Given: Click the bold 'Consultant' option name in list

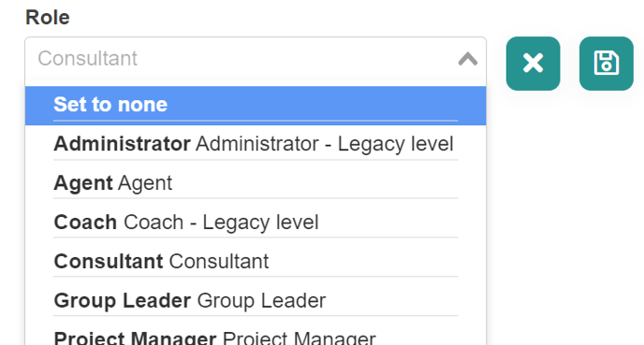Looking at the screenshot, I should click(109, 261).
